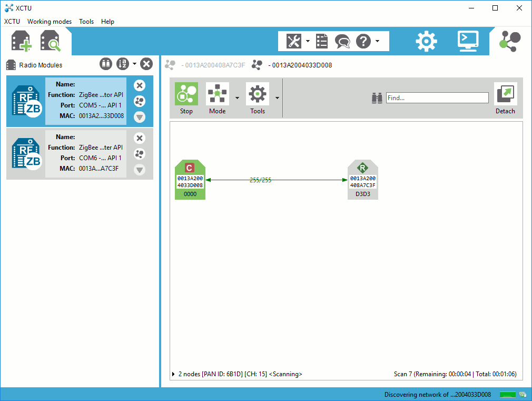Click the Radio Modules list view icon
Screen dimensions: 532x401
[106, 64]
